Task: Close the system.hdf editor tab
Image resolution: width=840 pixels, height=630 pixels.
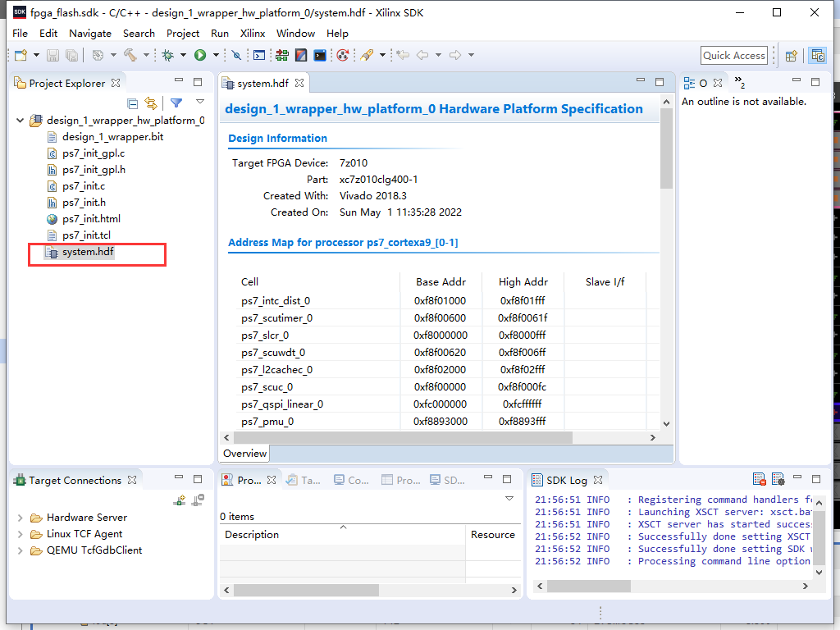Action: [x=299, y=83]
